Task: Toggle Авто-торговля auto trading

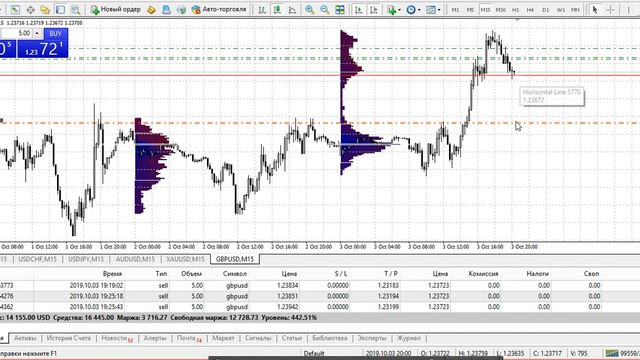Action: (x=219, y=9)
